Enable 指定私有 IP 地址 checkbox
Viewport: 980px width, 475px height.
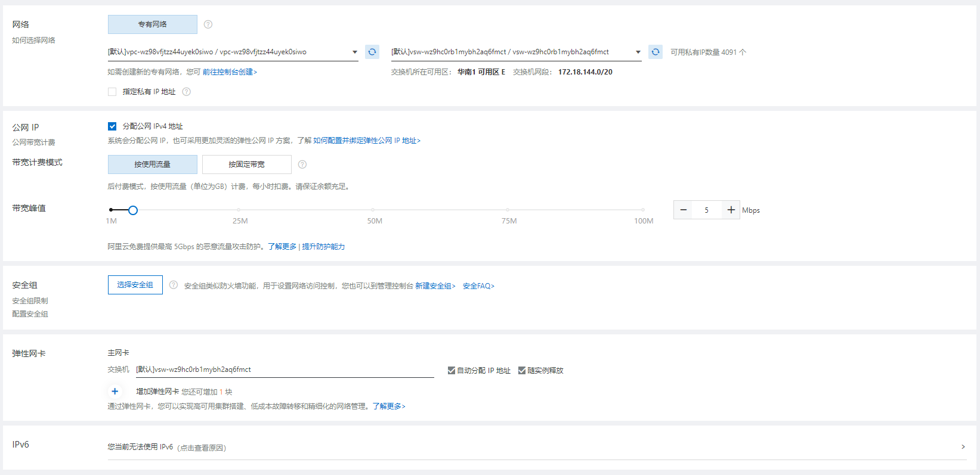pyautogui.click(x=112, y=92)
